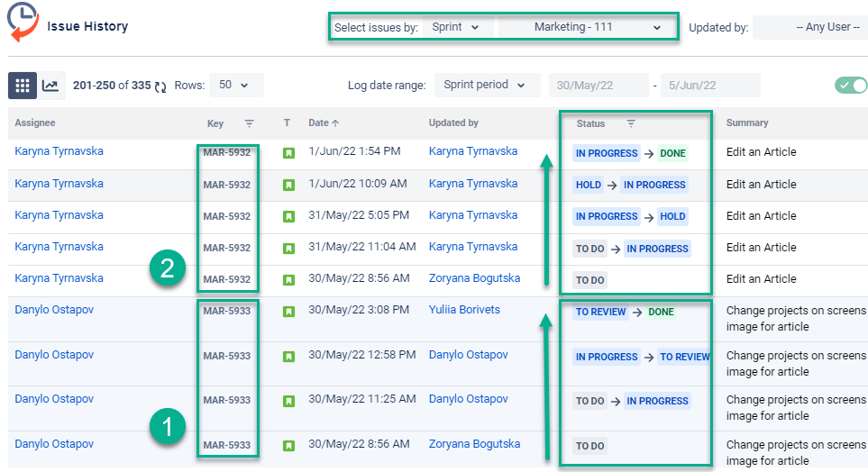
Task: Click story icon in 30/May/22 11:25 AM row
Action: coord(288,401)
